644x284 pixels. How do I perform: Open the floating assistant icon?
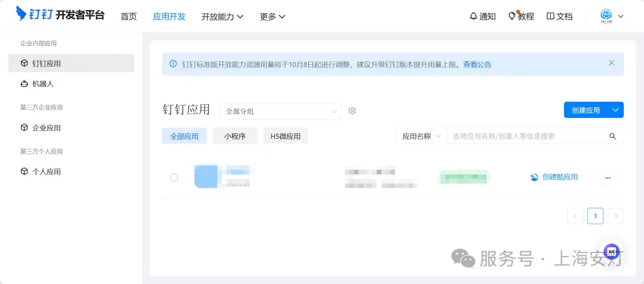[612, 251]
